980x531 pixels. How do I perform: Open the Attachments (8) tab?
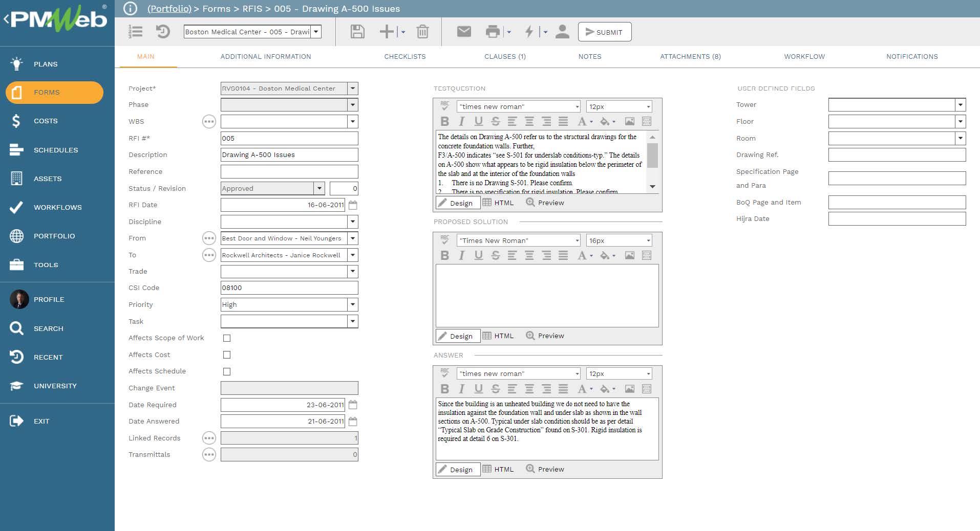tap(690, 57)
